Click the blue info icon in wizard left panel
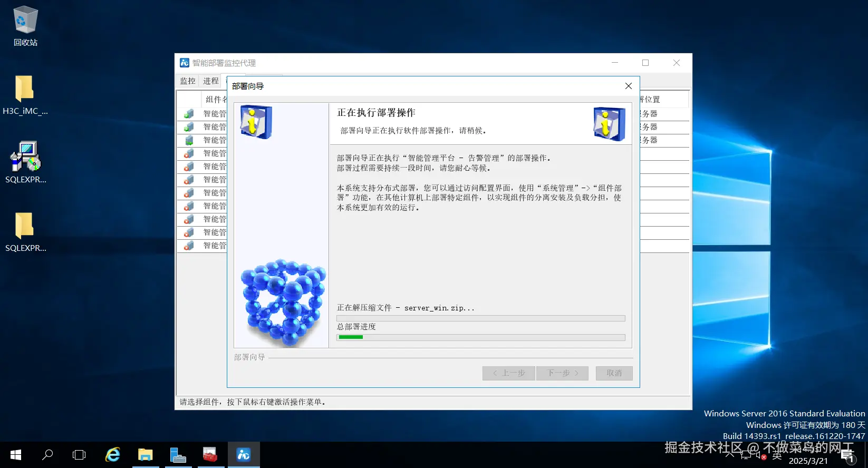The width and height of the screenshot is (868, 468). [256, 122]
